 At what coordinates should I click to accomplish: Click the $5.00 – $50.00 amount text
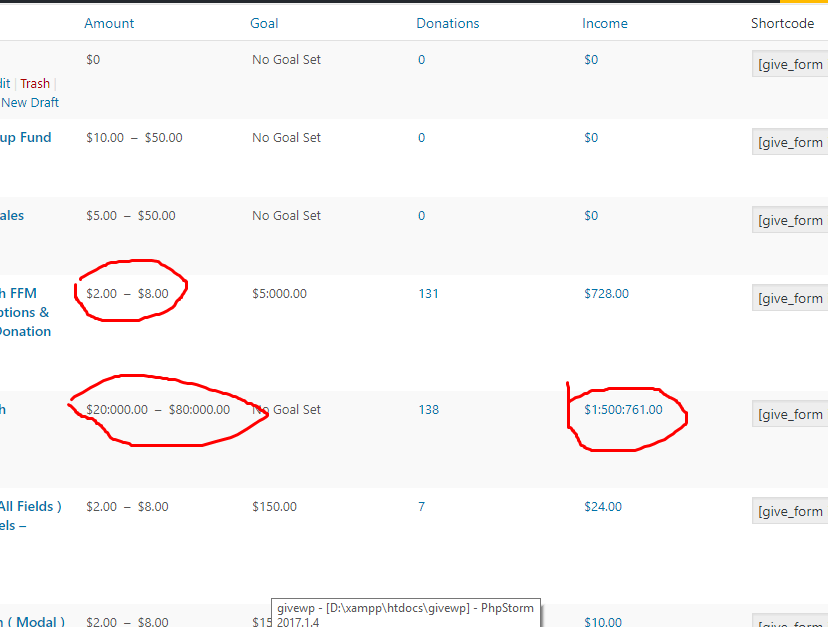(130, 216)
